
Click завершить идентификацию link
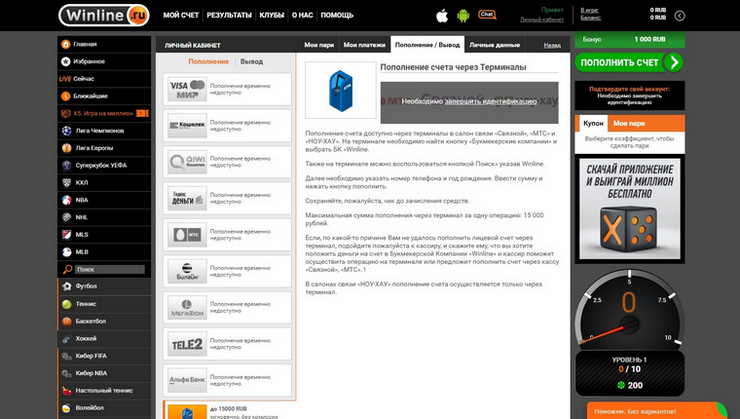pyautogui.click(x=490, y=101)
